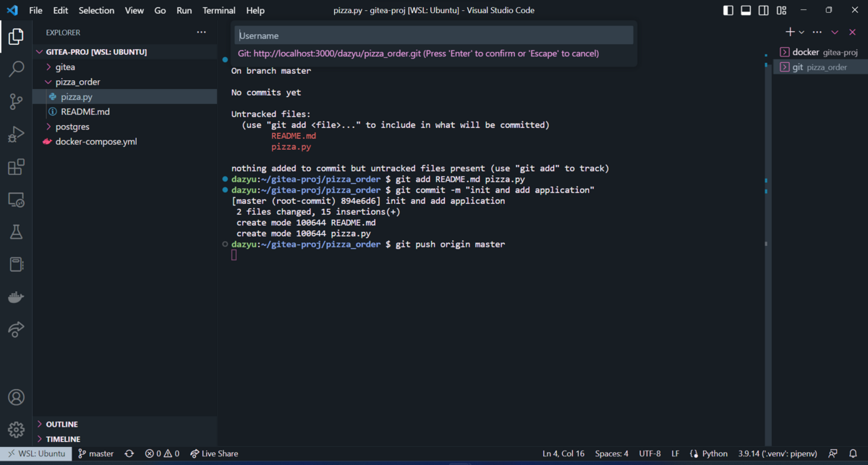868x465 pixels.
Task: Open the Search view
Action: coord(16,69)
